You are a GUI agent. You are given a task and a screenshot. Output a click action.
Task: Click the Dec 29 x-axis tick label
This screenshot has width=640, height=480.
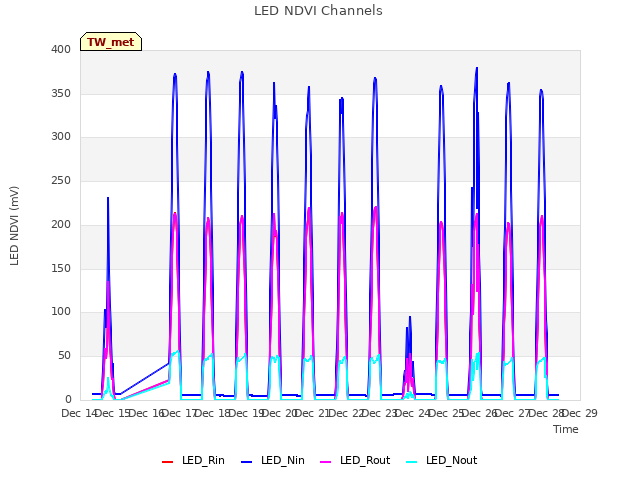click(580, 413)
